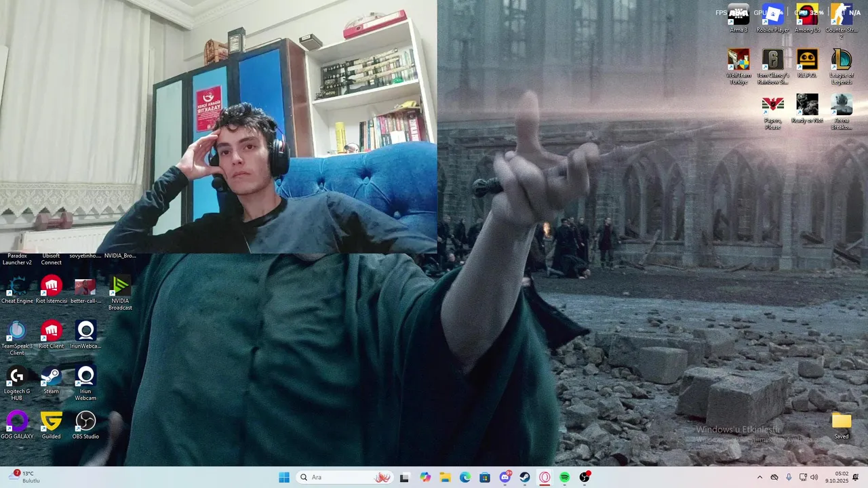Screen dimensions: 868x488
Task: Open the volume control in tray
Action: point(814,477)
